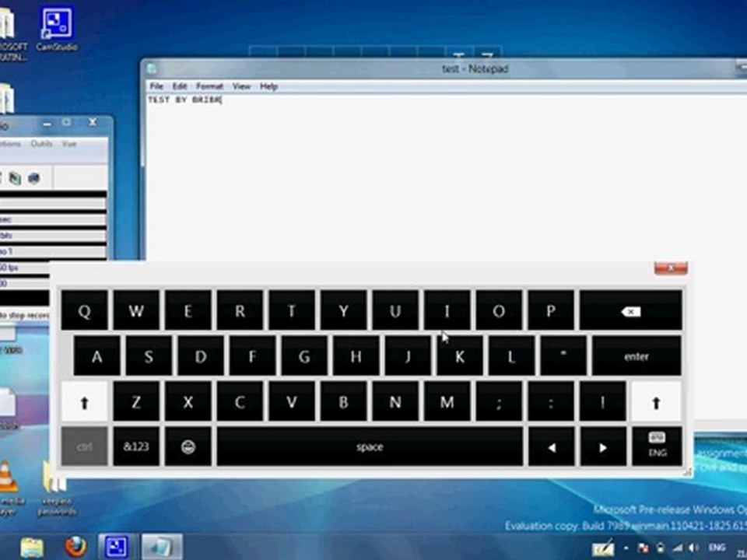Tap the P key on the touch keyboard
747x560 pixels.
pos(551,310)
